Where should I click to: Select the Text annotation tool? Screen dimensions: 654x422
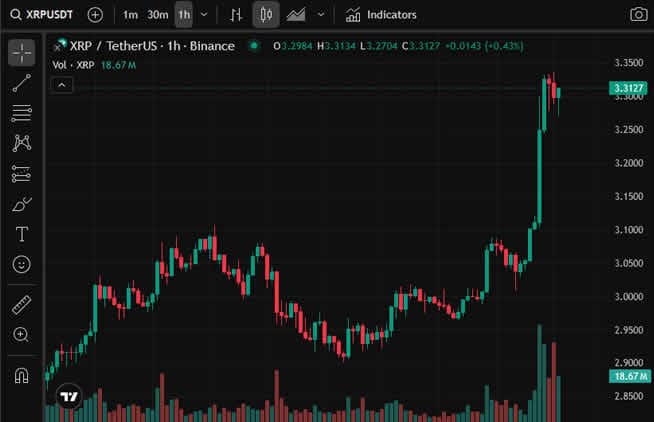coord(22,234)
